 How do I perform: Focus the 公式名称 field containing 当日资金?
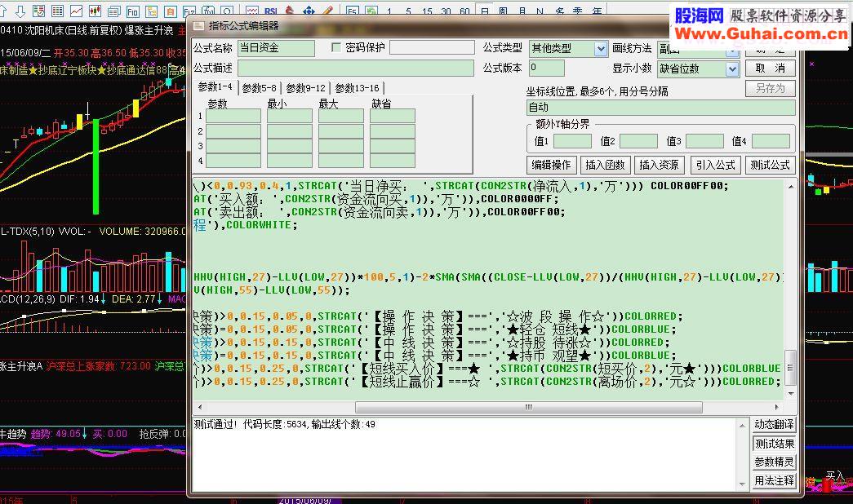[277, 48]
